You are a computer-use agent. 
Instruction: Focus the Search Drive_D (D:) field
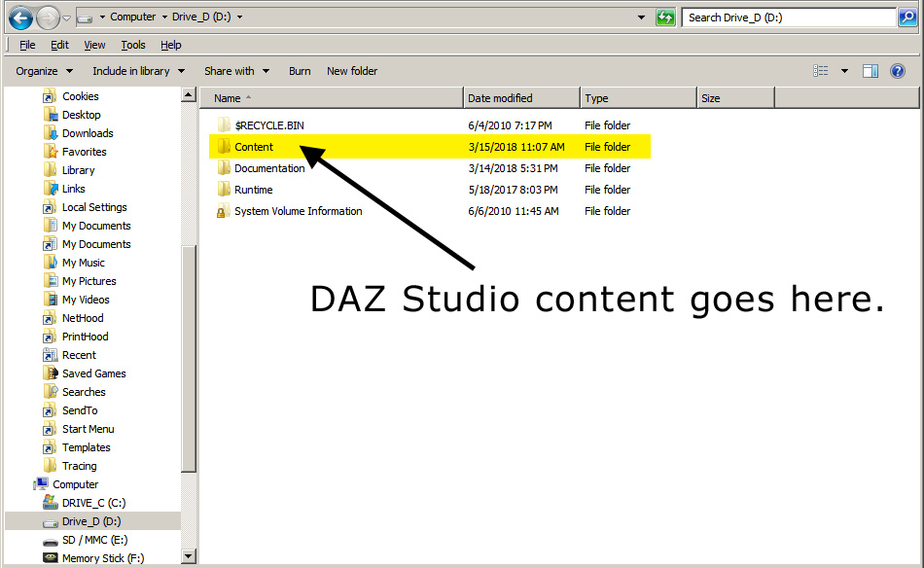tap(789, 18)
